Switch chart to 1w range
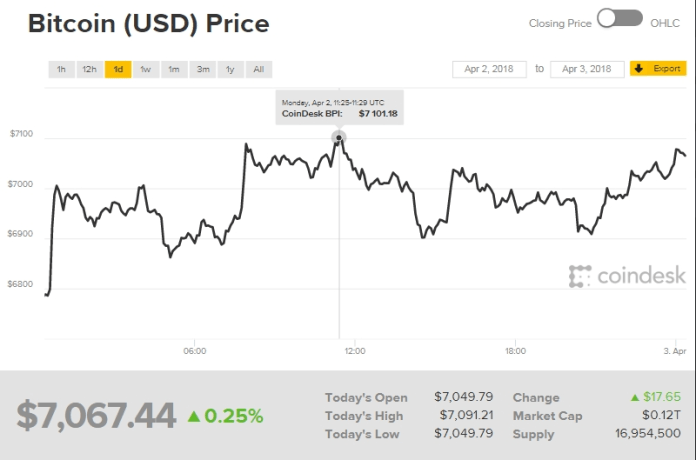The width and height of the screenshot is (696, 460). pyautogui.click(x=146, y=69)
